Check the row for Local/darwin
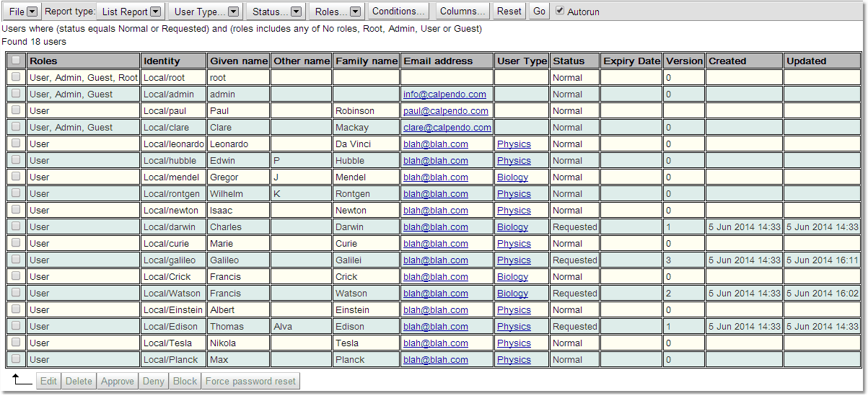This screenshot has height=396, width=868. click(x=16, y=226)
